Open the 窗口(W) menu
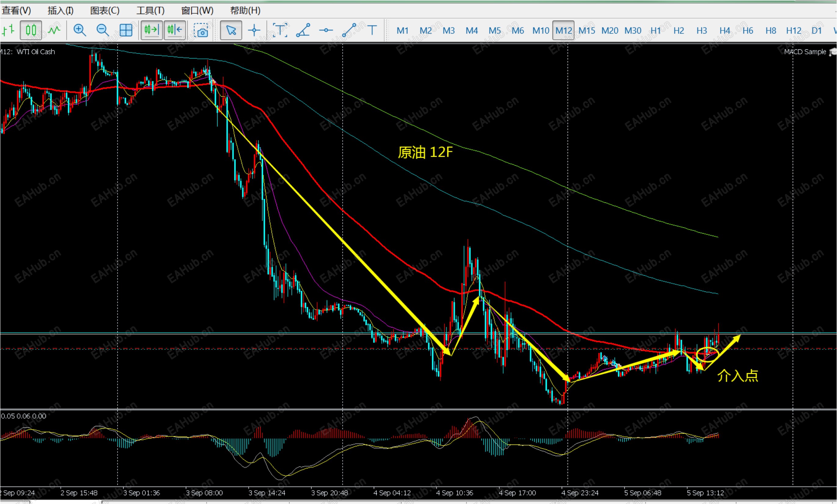Screen dimensions: 837x504 (197, 11)
